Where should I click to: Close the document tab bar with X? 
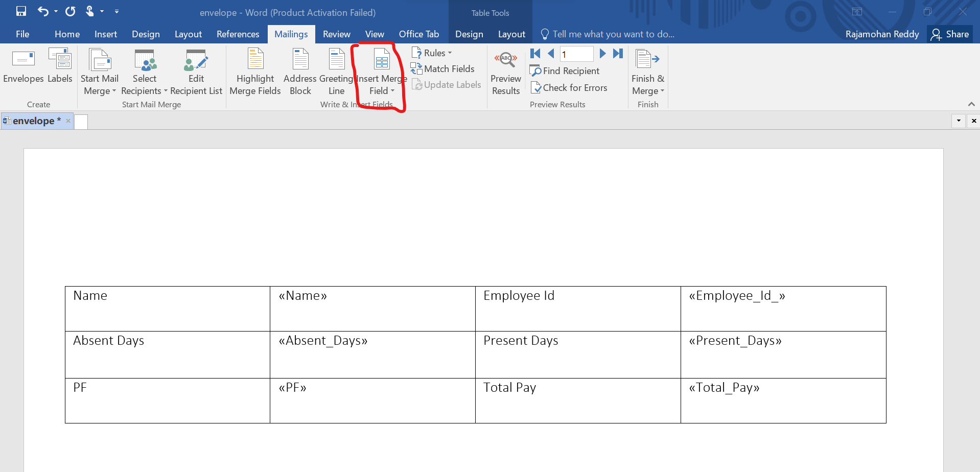[x=974, y=121]
